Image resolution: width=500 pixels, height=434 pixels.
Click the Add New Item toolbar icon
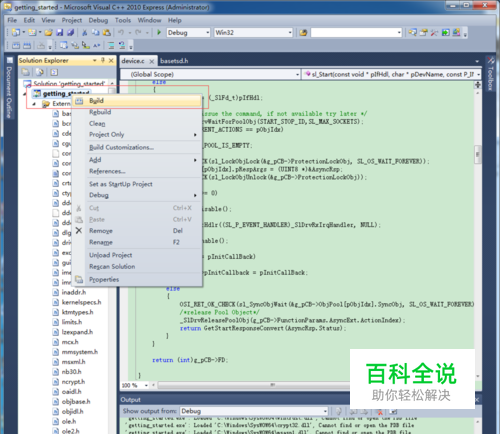32,32
